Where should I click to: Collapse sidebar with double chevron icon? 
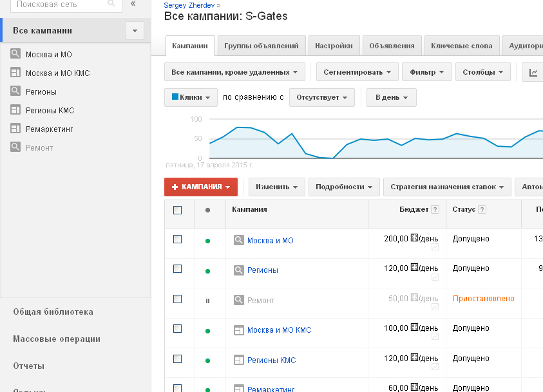[133, 4]
